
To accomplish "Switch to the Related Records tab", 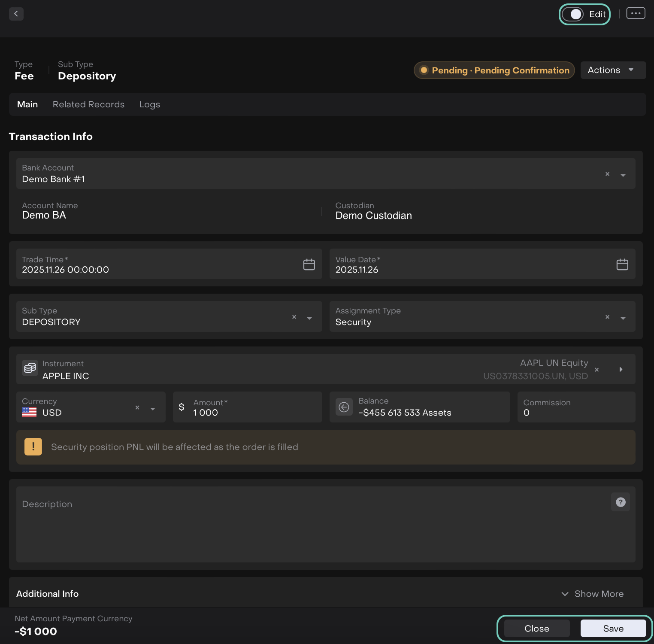I will [x=88, y=104].
